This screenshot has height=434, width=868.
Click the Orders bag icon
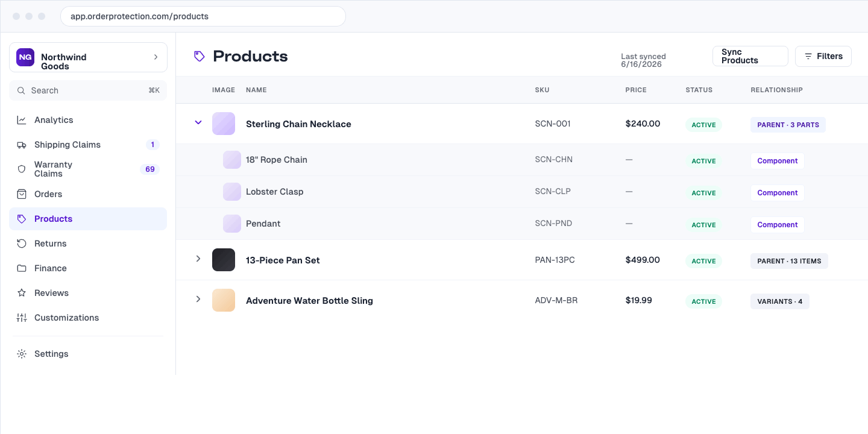pyautogui.click(x=22, y=194)
